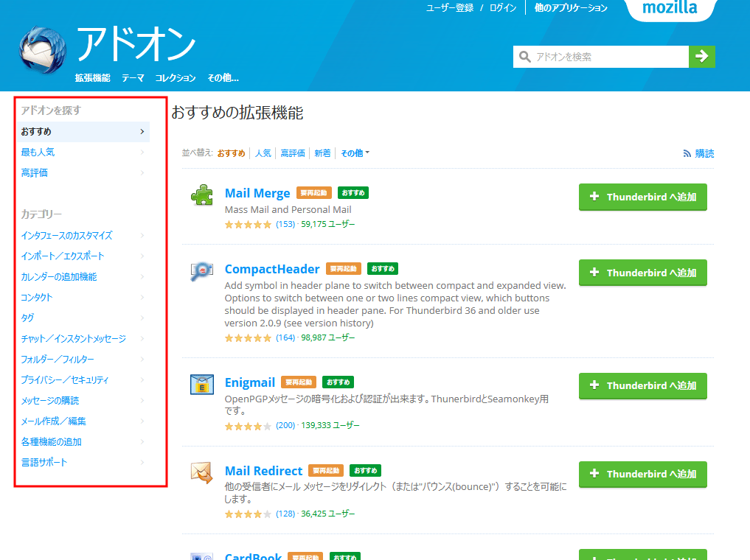Open Mail Redirect (128) reviews link

pyautogui.click(x=285, y=514)
